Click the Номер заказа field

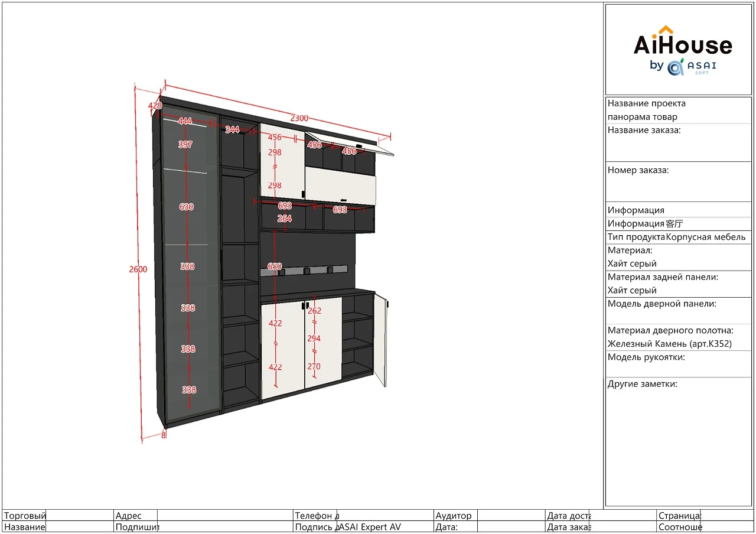678,184
